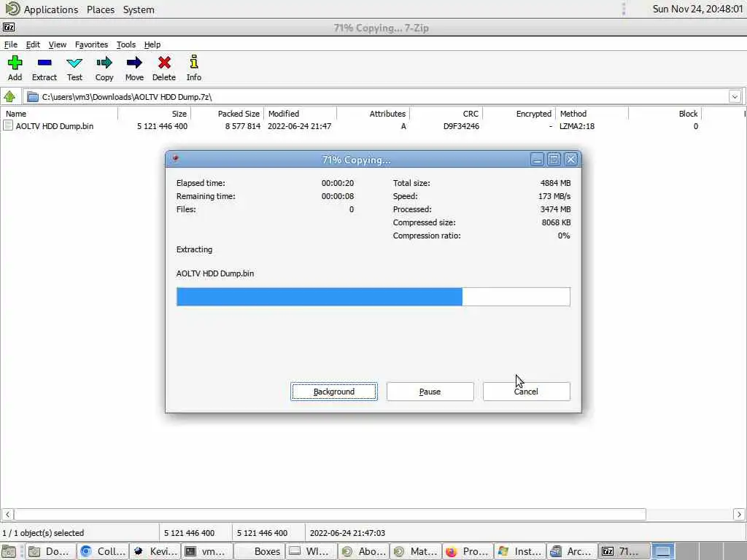Open the Favorites menu
The image size is (747, 560).
[x=91, y=44]
